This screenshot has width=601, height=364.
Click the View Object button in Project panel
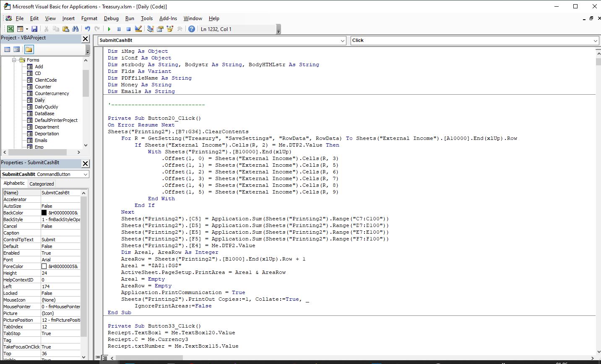click(17, 49)
